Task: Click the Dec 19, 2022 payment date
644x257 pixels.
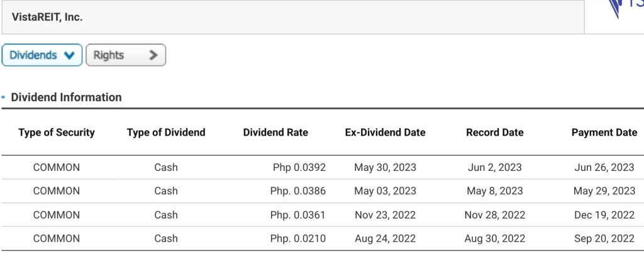Action: pyautogui.click(x=604, y=215)
